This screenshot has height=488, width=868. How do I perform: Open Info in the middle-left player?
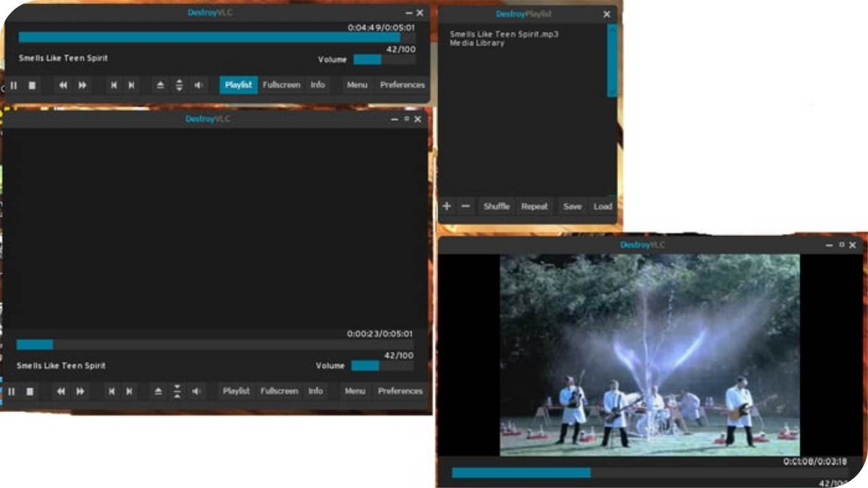coord(316,391)
